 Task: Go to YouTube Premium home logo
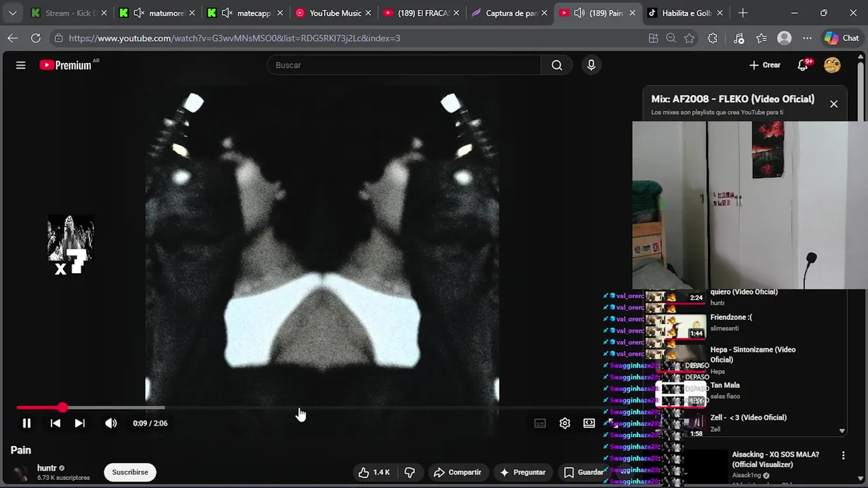(x=66, y=65)
